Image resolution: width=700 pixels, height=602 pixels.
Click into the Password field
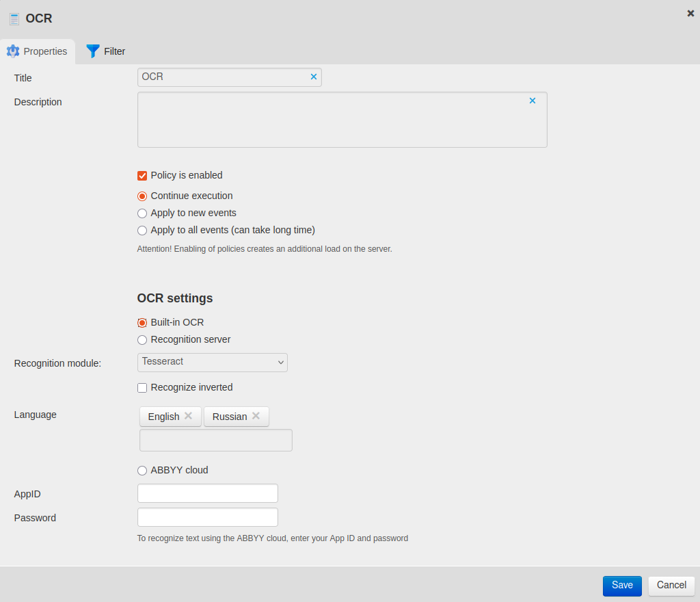207,517
